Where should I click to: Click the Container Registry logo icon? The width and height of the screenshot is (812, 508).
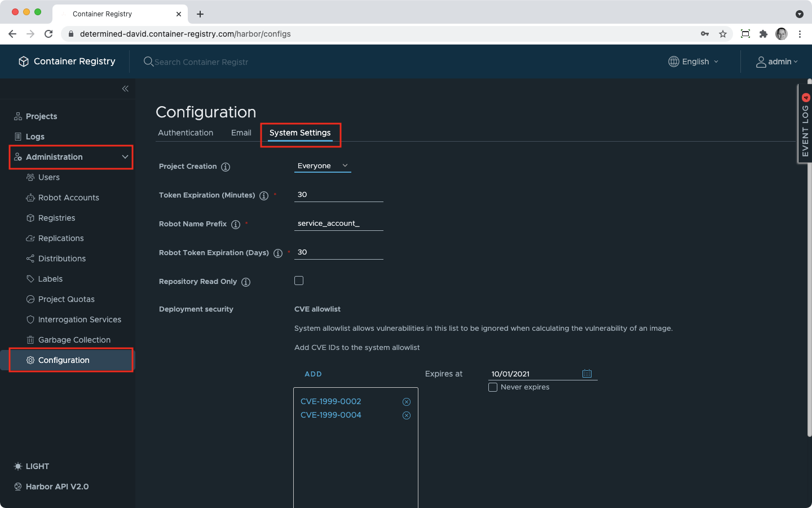(x=24, y=62)
